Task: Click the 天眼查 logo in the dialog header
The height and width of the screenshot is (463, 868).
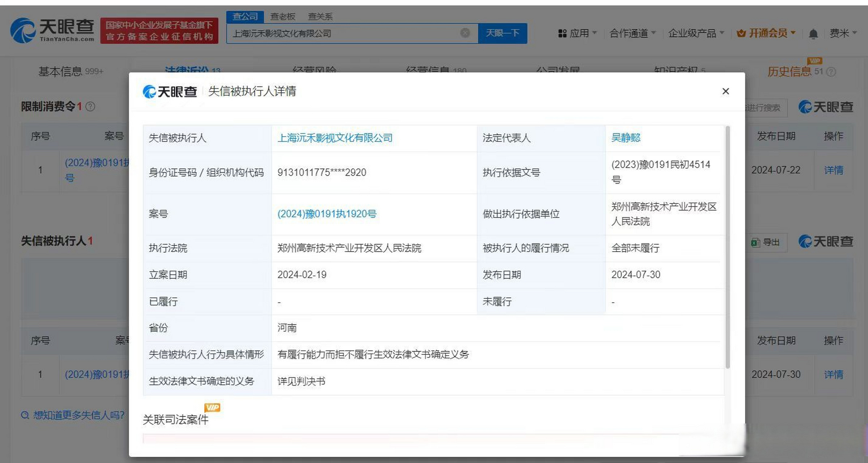Action: pos(170,92)
